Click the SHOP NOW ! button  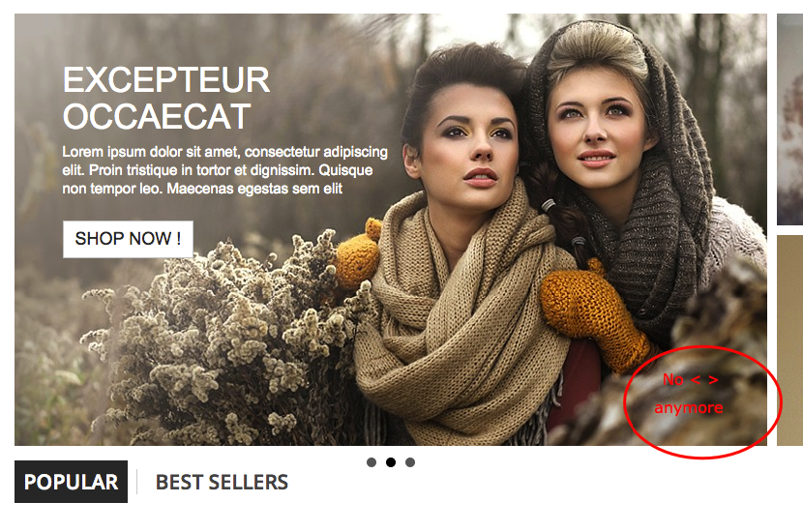(x=128, y=239)
